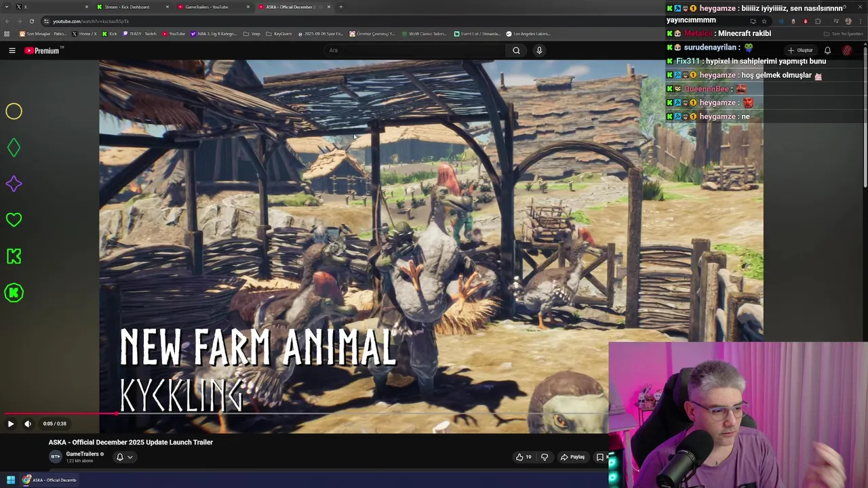The width and height of the screenshot is (868, 488).
Task: Bookmark the page with the star icon
Action: (x=764, y=21)
